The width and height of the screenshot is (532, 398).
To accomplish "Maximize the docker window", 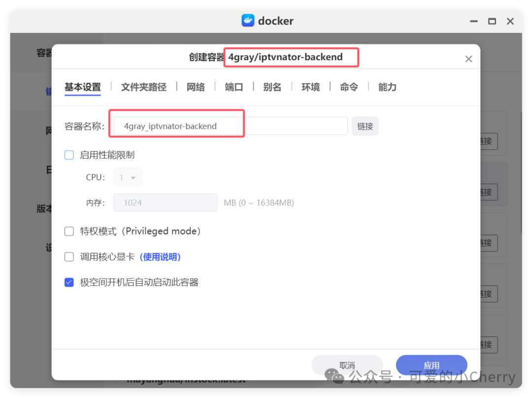I will click(x=492, y=21).
